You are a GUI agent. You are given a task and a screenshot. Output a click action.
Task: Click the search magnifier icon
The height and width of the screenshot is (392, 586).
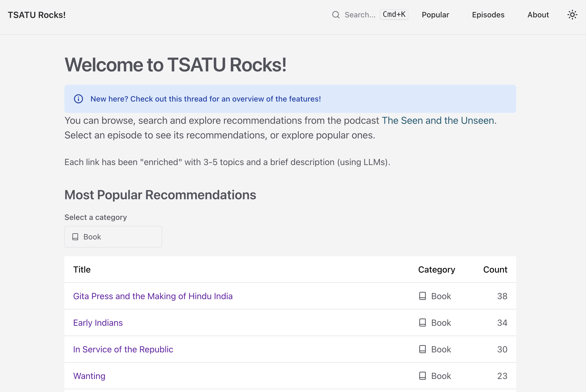coord(336,15)
